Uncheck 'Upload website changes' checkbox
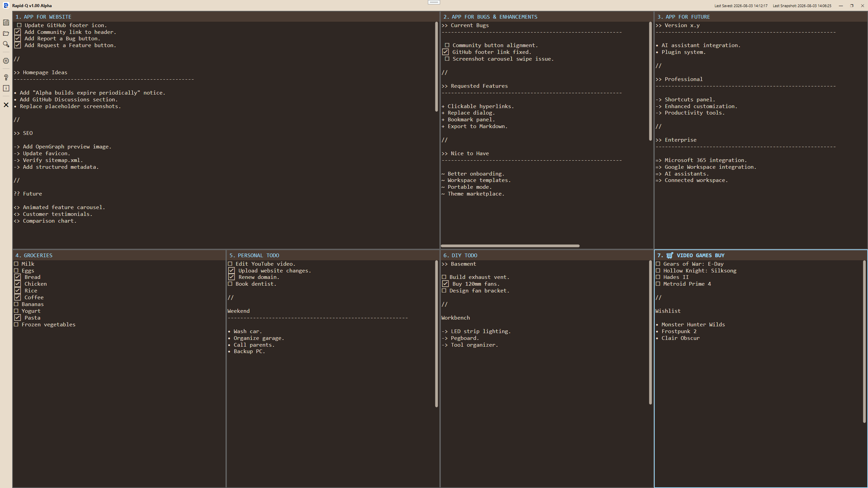This screenshot has width=868, height=488. (x=232, y=270)
